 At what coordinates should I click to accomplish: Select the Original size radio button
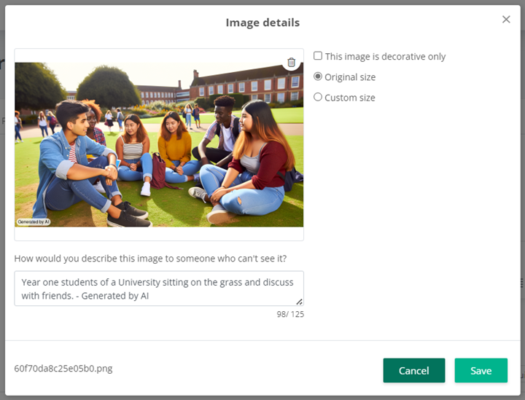318,76
